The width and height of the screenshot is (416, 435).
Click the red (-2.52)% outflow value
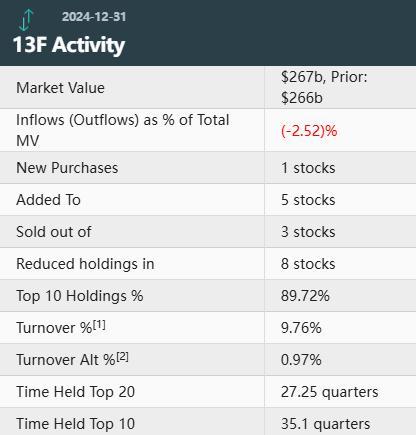click(309, 131)
